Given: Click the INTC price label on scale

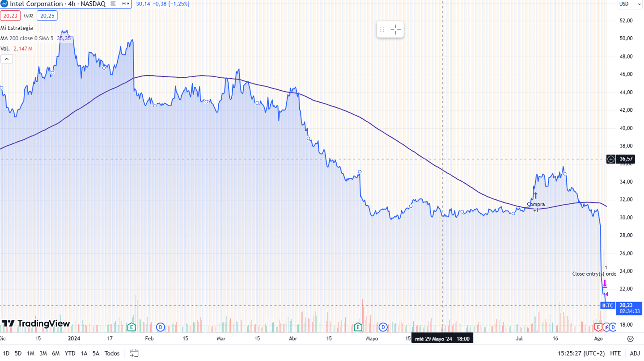Looking at the screenshot, I should tap(607, 306).
